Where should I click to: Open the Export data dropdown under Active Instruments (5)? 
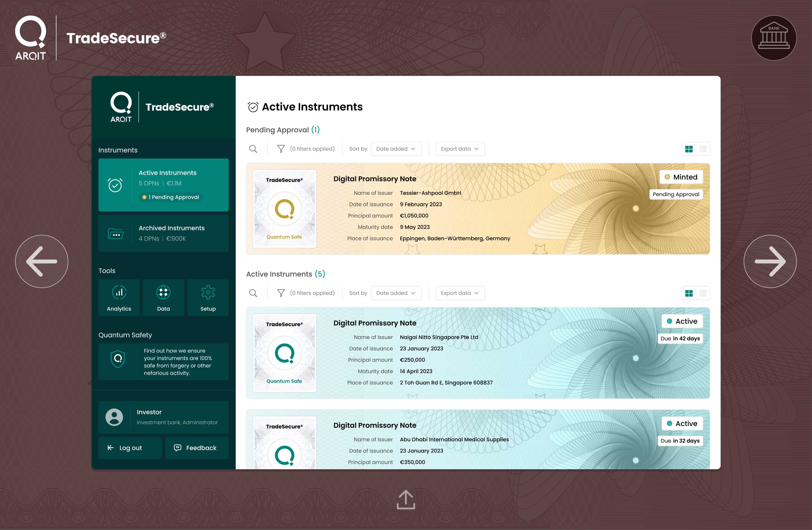coord(460,293)
